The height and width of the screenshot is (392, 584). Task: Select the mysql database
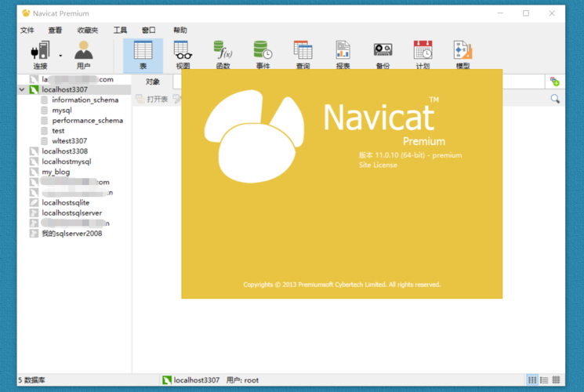62,111
